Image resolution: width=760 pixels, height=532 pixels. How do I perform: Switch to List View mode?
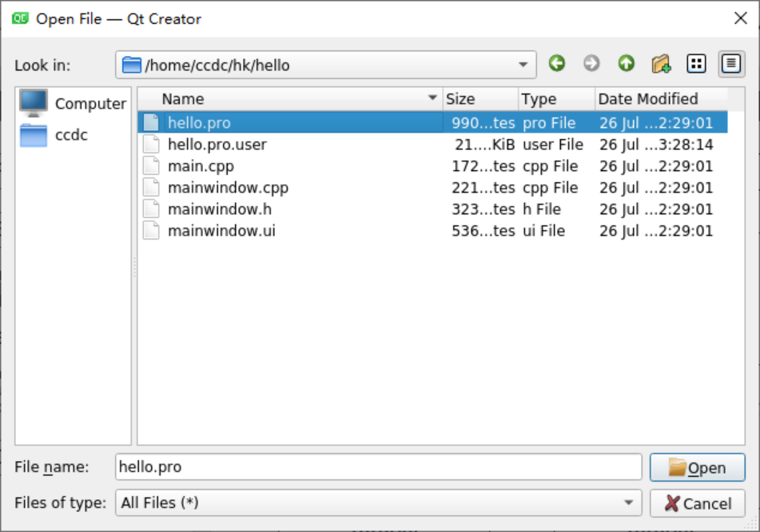pos(696,65)
